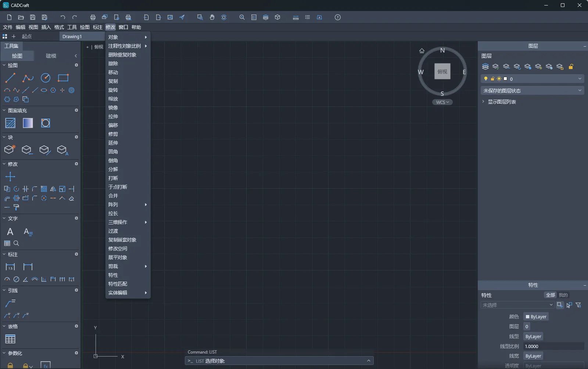The width and height of the screenshot is (588, 369).
Task: Select the Multileader tool under 引线
Action: tap(10, 303)
